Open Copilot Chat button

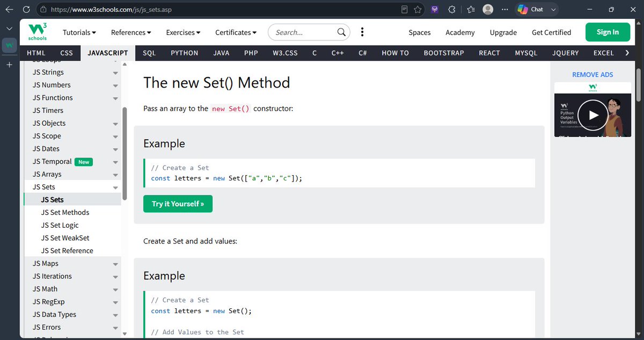point(537,10)
